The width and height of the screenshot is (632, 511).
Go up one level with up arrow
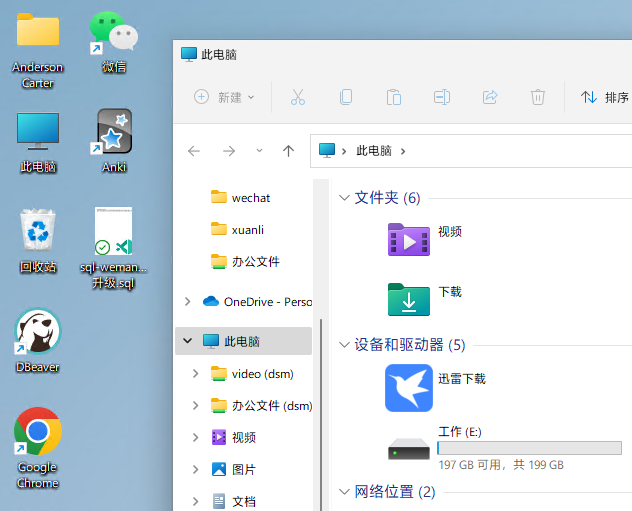coord(288,151)
